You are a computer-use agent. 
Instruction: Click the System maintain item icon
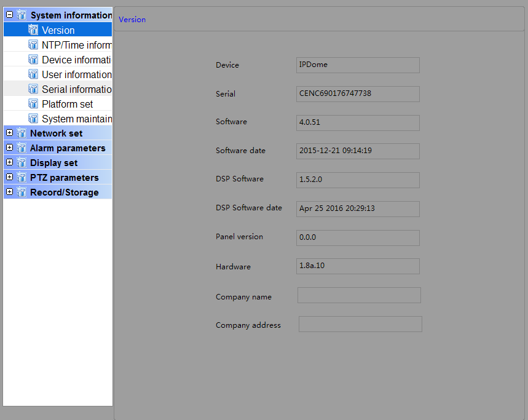(33, 119)
